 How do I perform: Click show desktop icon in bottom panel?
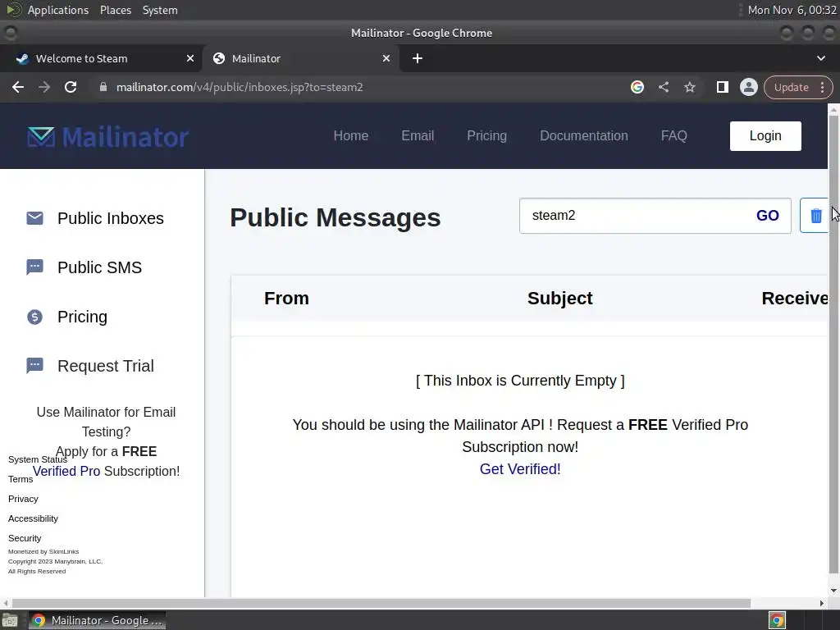(x=10, y=620)
